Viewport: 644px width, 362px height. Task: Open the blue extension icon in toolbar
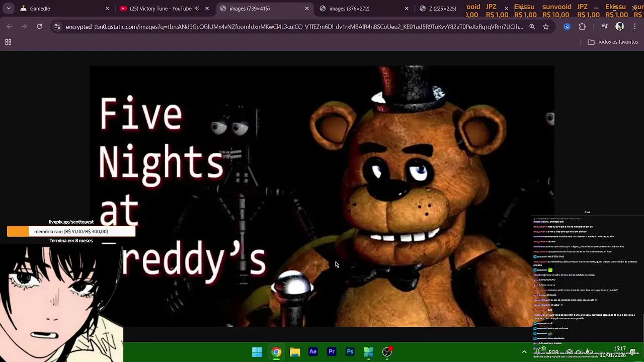567,27
